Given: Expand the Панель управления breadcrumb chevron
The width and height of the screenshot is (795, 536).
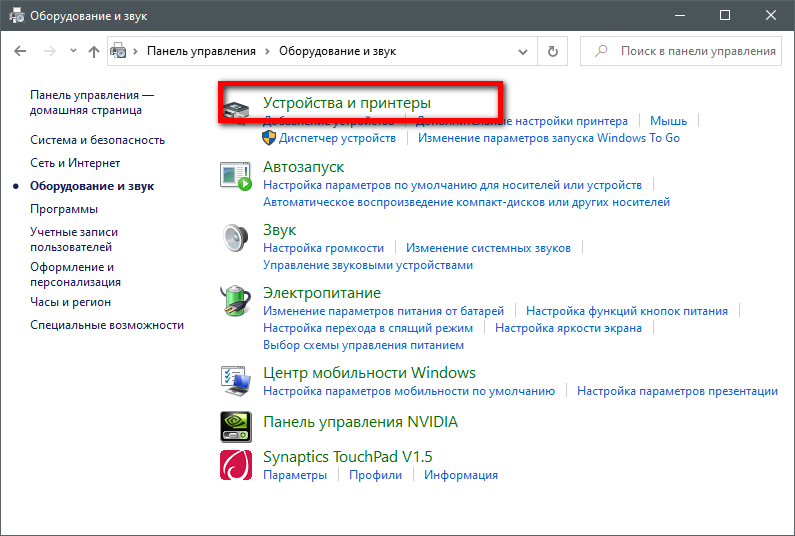Looking at the screenshot, I should (266, 51).
